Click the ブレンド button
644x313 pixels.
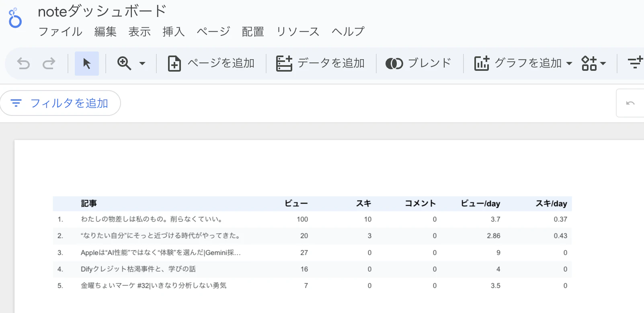418,64
